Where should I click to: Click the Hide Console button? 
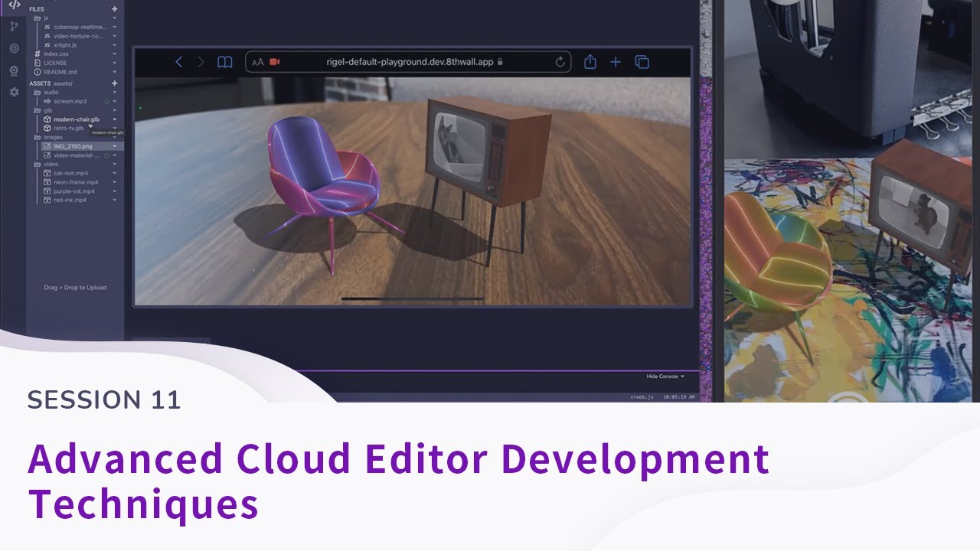(665, 377)
